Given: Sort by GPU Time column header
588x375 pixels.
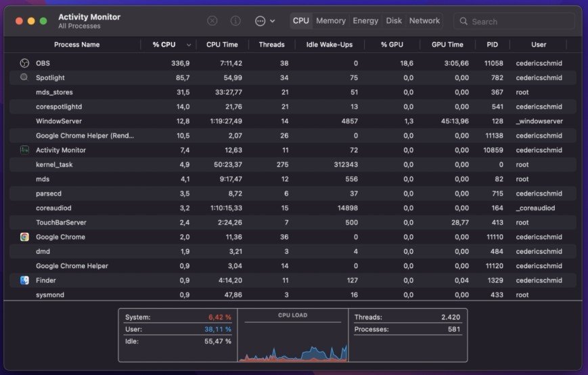Looking at the screenshot, I should tap(447, 45).
